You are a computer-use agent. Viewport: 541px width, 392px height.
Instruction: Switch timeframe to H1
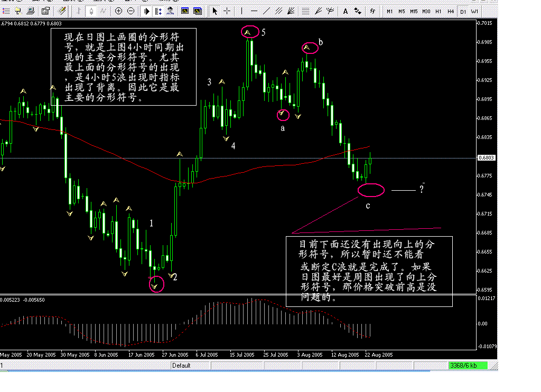click(x=438, y=12)
